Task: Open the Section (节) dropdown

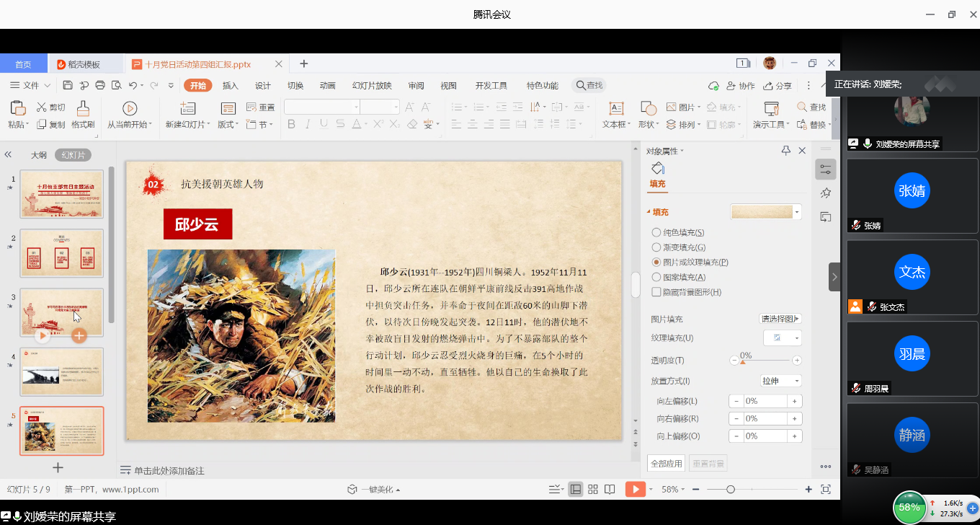Action: (260, 125)
